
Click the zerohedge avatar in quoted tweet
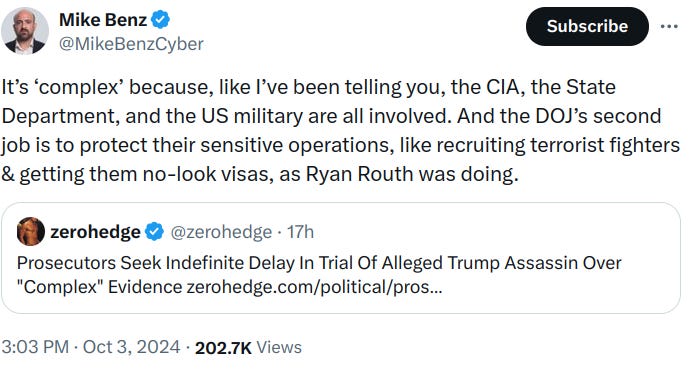30,231
